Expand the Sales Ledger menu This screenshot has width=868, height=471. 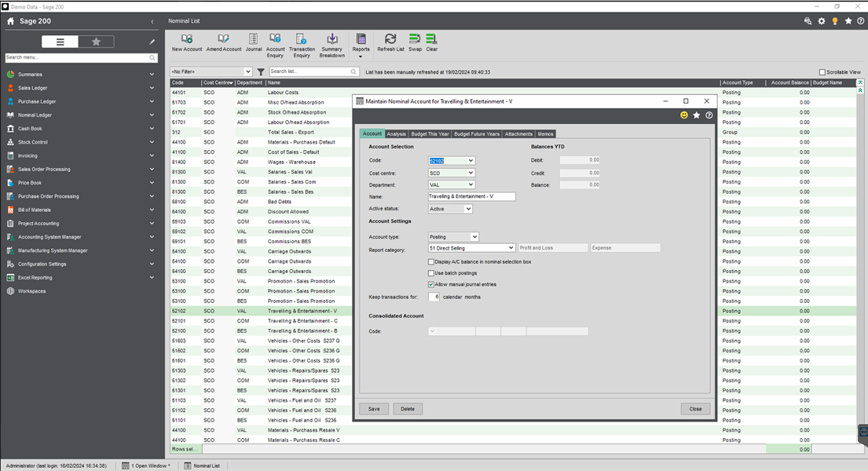point(152,88)
